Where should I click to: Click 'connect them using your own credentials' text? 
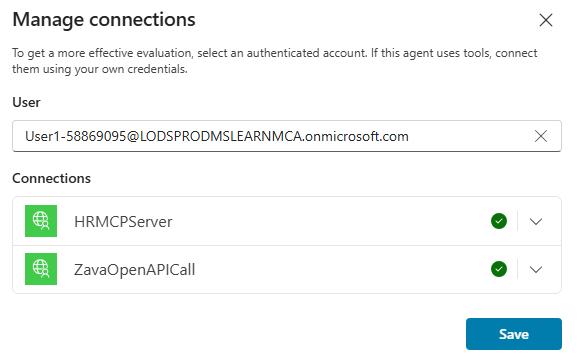[x=275, y=61]
